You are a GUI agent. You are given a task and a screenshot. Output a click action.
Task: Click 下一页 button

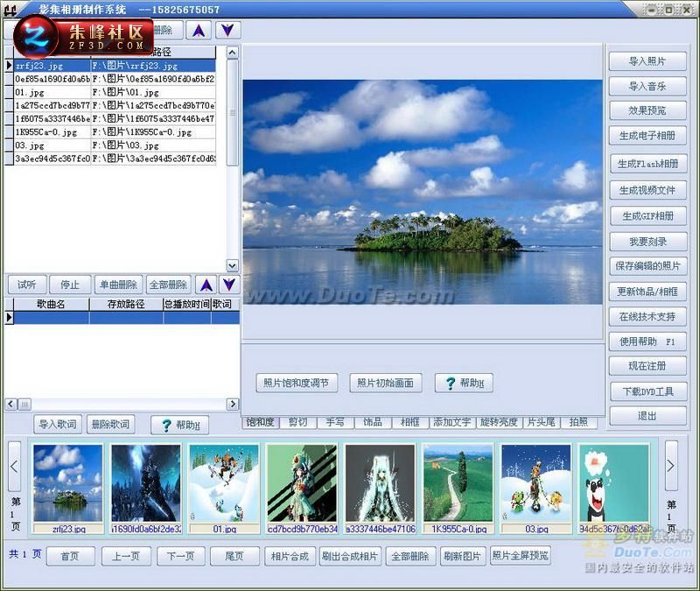181,557
